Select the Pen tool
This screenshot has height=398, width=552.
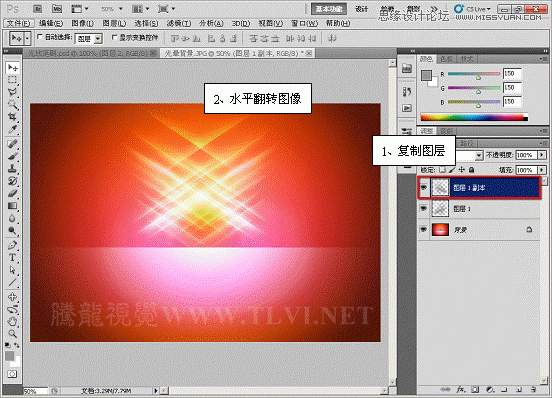coord(13,245)
